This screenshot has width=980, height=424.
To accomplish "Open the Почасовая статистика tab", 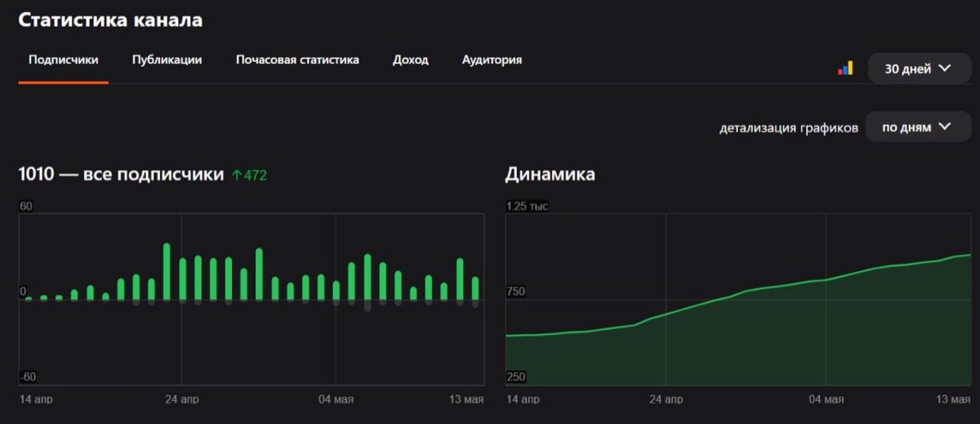I will click(x=297, y=60).
